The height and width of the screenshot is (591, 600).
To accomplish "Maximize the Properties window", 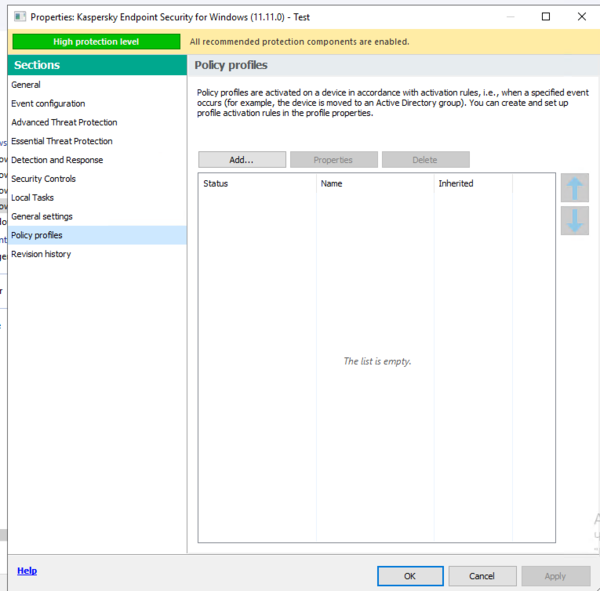I will pyautogui.click(x=546, y=16).
